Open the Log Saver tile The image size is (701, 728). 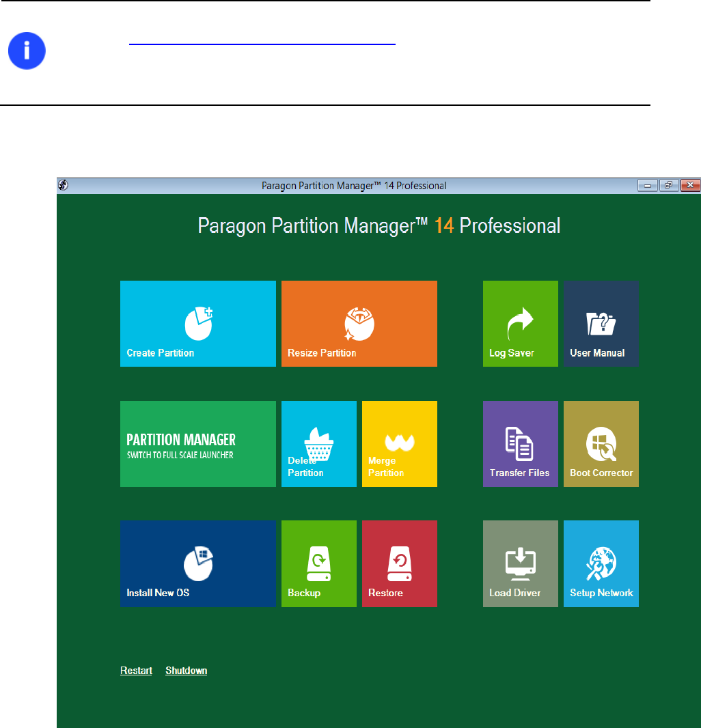click(521, 324)
